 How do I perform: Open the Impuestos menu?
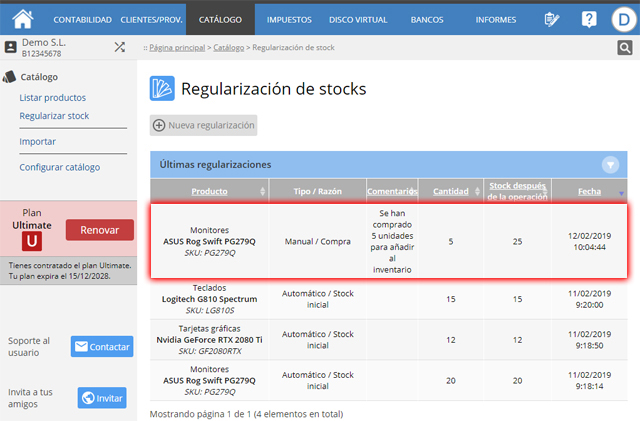coord(289,20)
